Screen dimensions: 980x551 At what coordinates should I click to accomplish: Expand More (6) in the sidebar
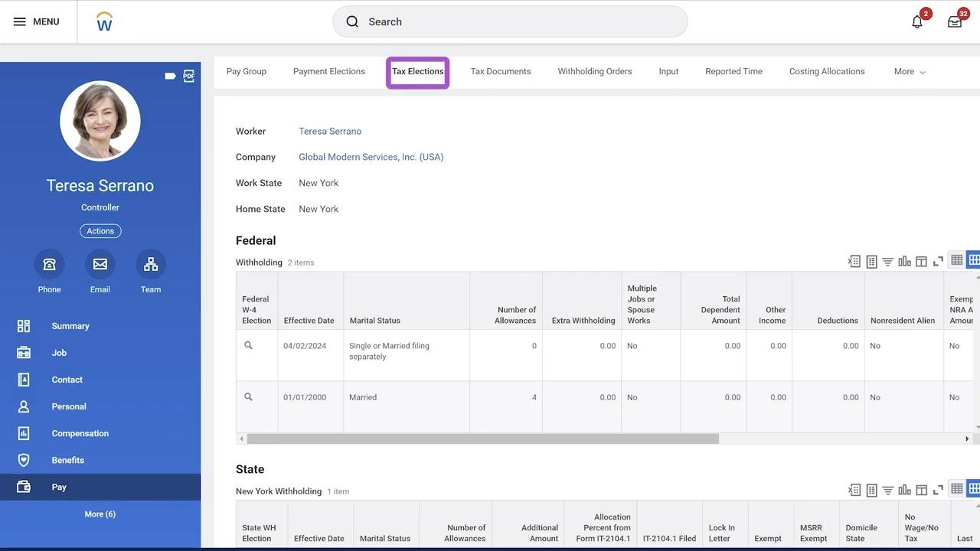pos(100,514)
